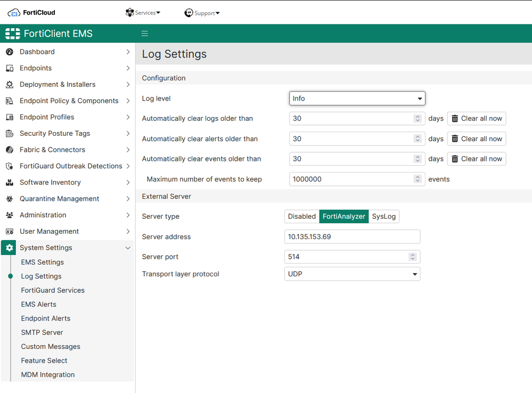Expand the Fabric & Connectors chevron
The image size is (532, 393).
tap(128, 150)
